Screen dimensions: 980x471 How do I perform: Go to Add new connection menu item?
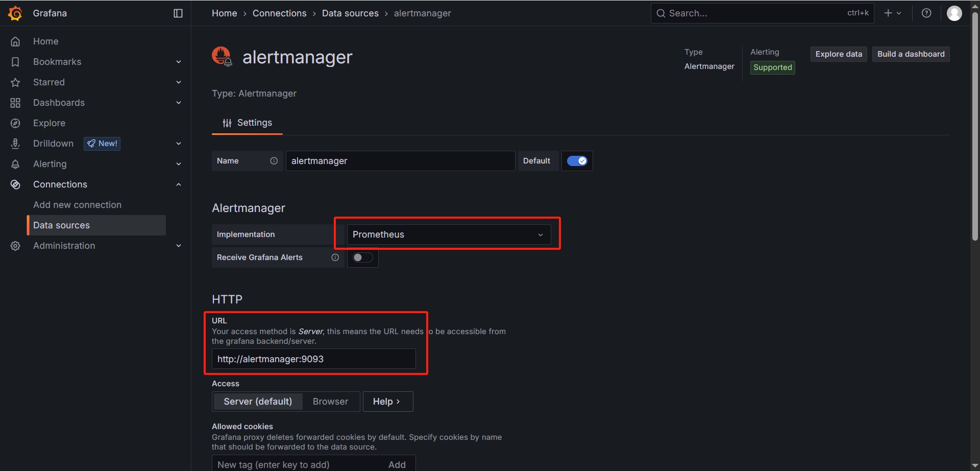tap(77, 205)
